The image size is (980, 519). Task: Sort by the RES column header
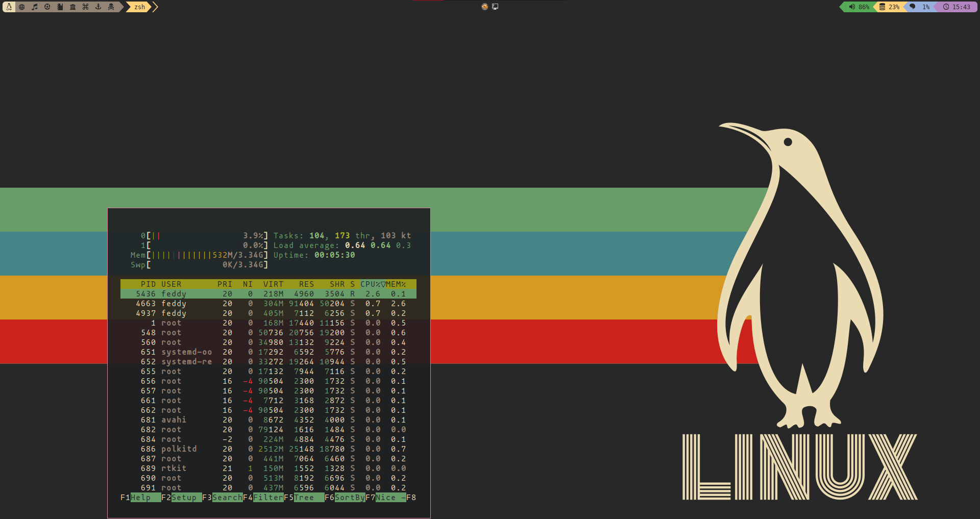pyautogui.click(x=307, y=284)
